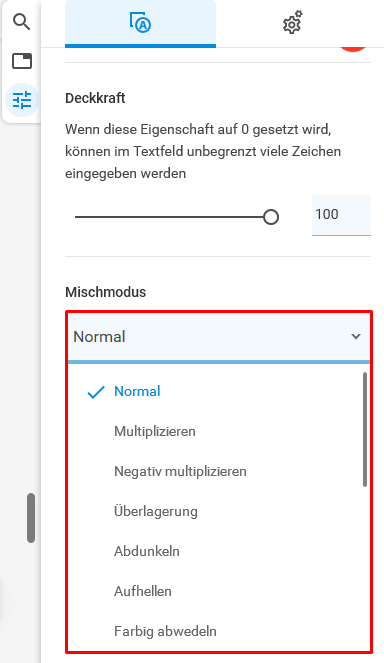Click the checkmark next to Normal
Image resolution: width=384 pixels, height=663 pixels.
click(x=96, y=392)
